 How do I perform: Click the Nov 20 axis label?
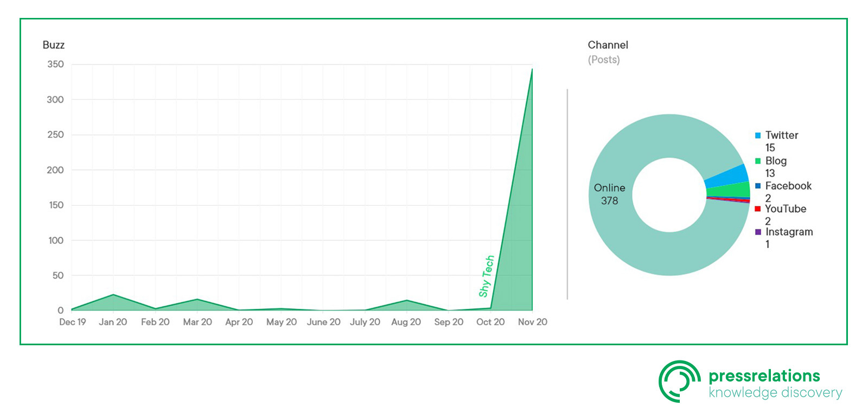(533, 322)
